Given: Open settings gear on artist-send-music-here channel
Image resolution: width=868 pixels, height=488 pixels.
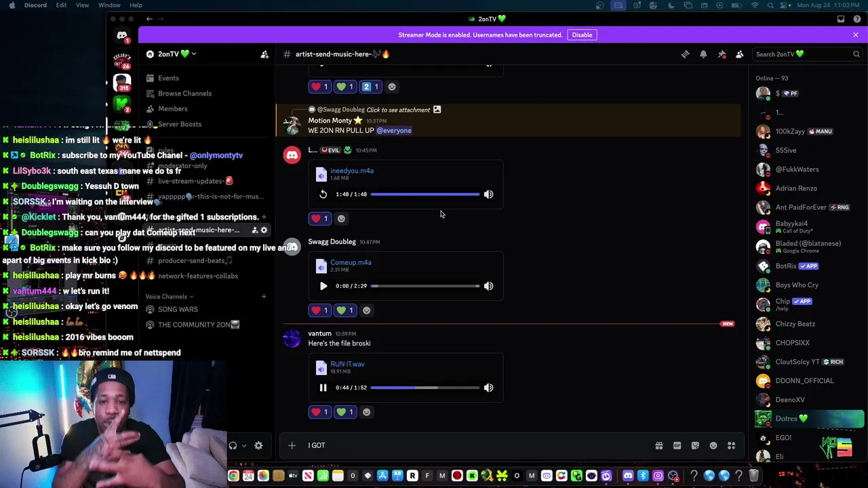Looking at the screenshot, I should tap(264, 230).
